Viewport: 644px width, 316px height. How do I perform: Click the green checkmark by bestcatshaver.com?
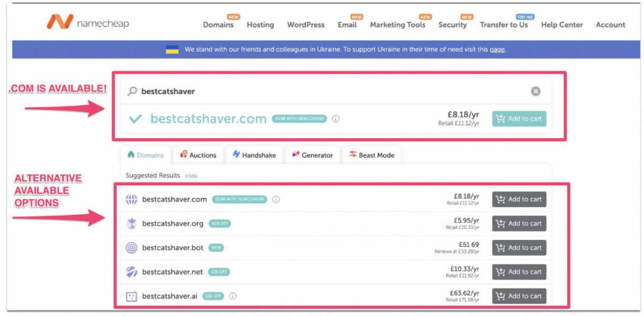[x=135, y=119]
